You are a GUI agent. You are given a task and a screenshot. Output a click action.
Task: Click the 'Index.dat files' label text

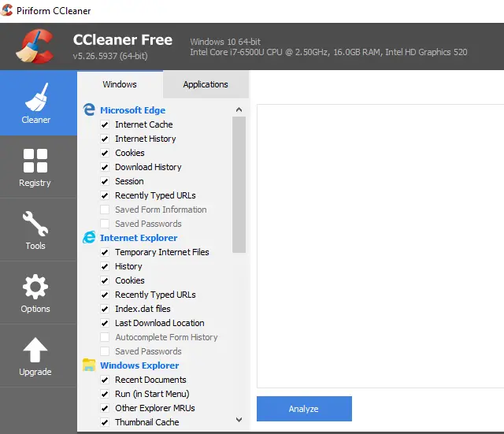coord(143,309)
